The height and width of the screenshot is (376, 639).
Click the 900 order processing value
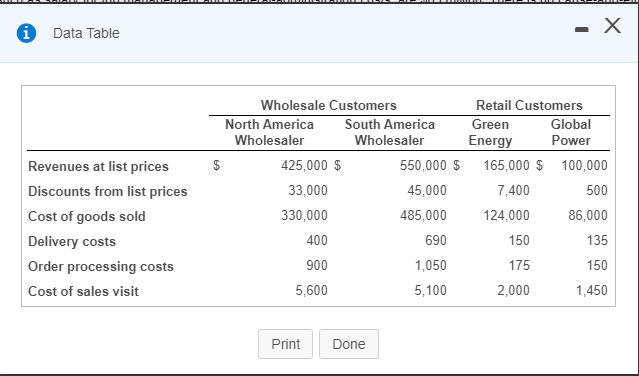(317, 265)
